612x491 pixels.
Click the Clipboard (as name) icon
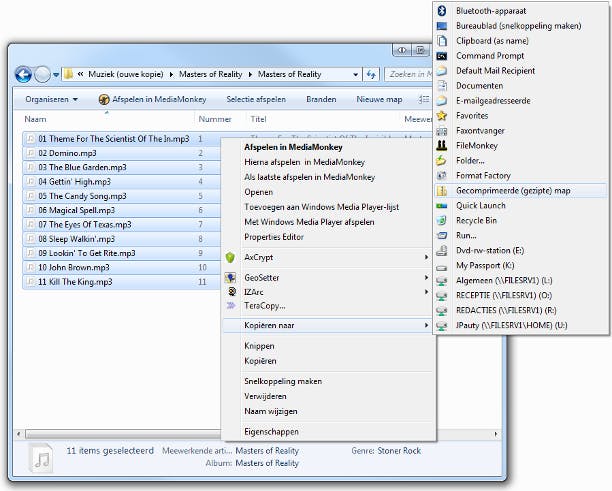pyautogui.click(x=441, y=41)
